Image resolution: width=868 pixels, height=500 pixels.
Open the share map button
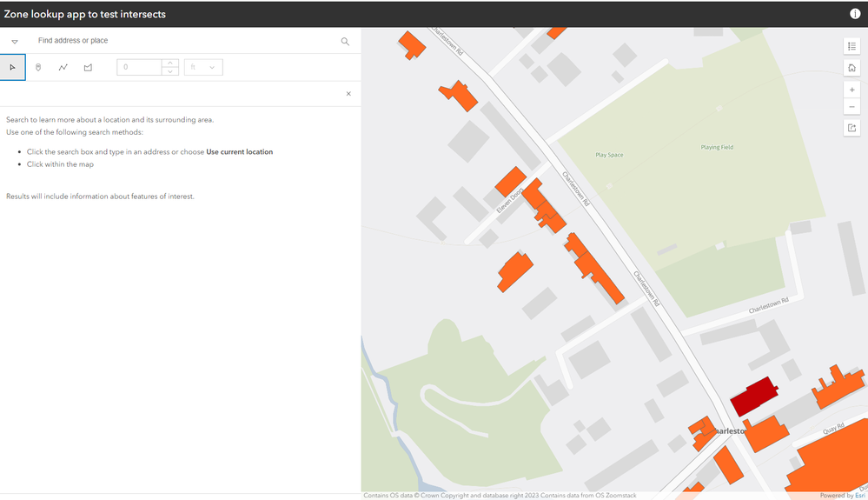pos(851,128)
